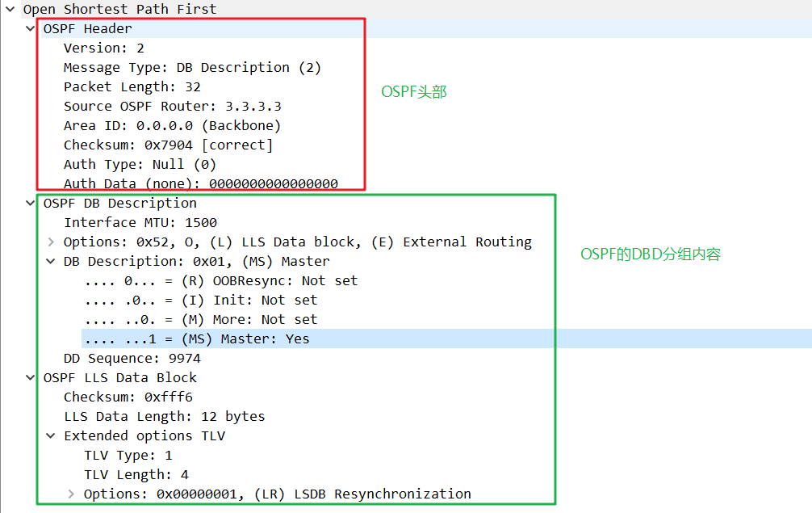Collapse the OSPF DB Description section
Screen dimensions: 812x513
point(30,203)
